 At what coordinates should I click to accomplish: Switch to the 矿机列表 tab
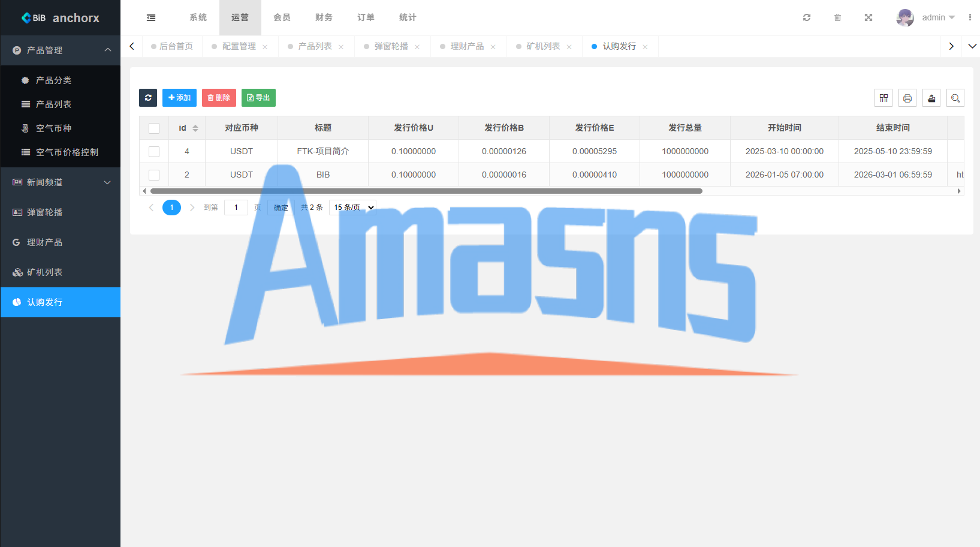[543, 46]
